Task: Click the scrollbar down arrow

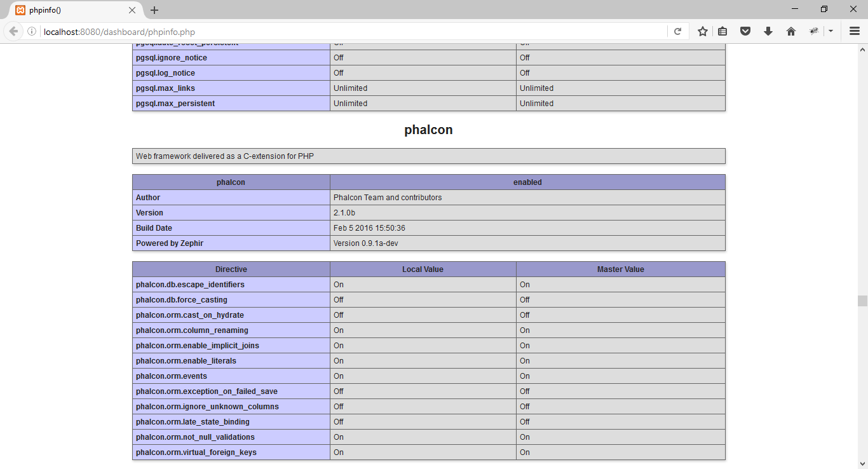Action: [862, 463]
